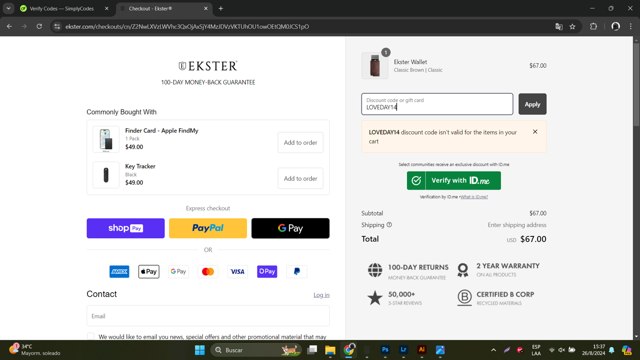
Task: Dismiss the LOVEDAY14 invalid code message
Action: pos(535,132)
